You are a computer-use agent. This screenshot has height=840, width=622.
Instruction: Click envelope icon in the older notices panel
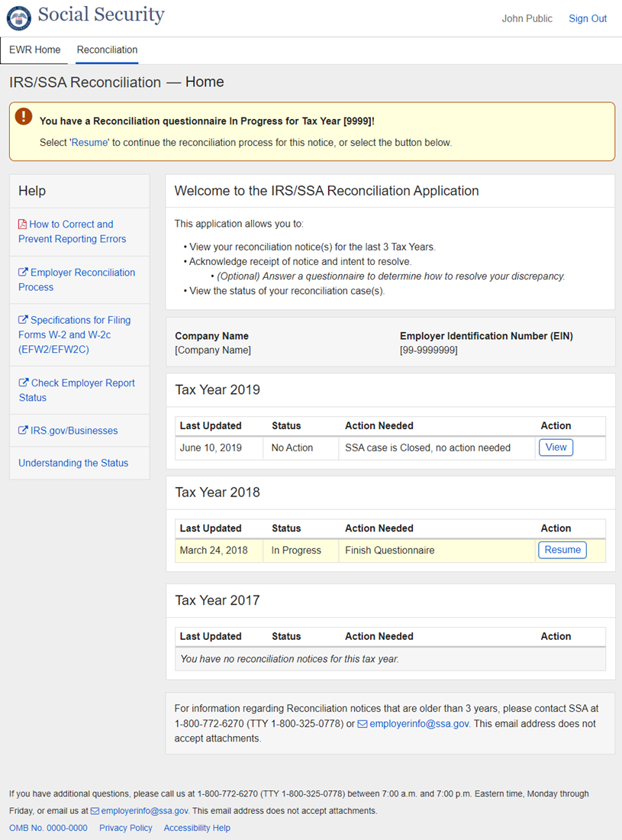click(363, 724)
